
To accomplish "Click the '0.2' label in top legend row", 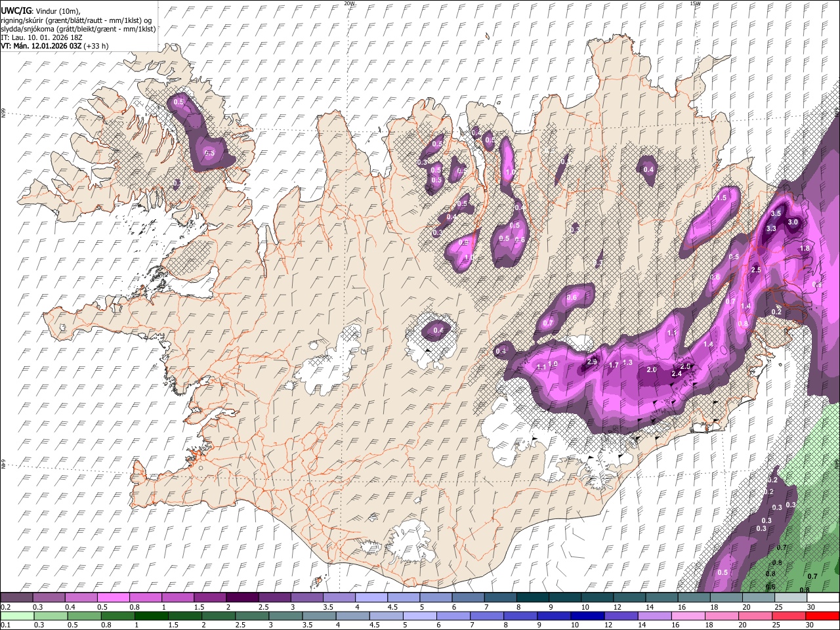I will click(6, 607).
